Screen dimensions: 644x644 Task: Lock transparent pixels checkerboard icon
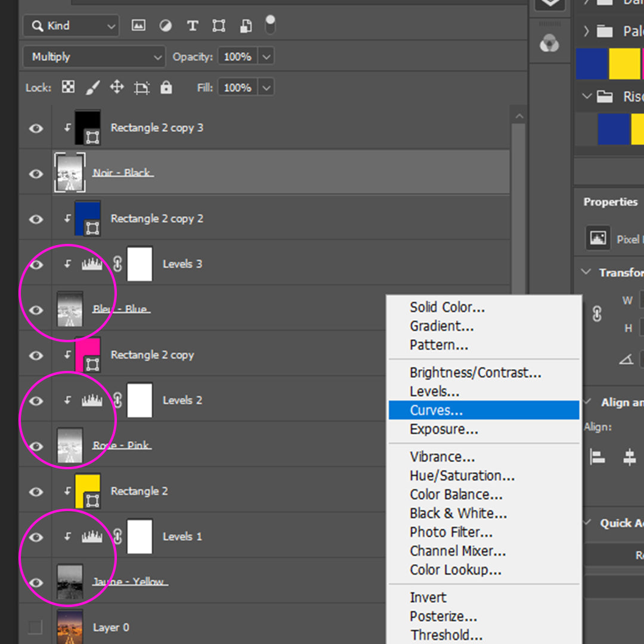coord(69,88)
